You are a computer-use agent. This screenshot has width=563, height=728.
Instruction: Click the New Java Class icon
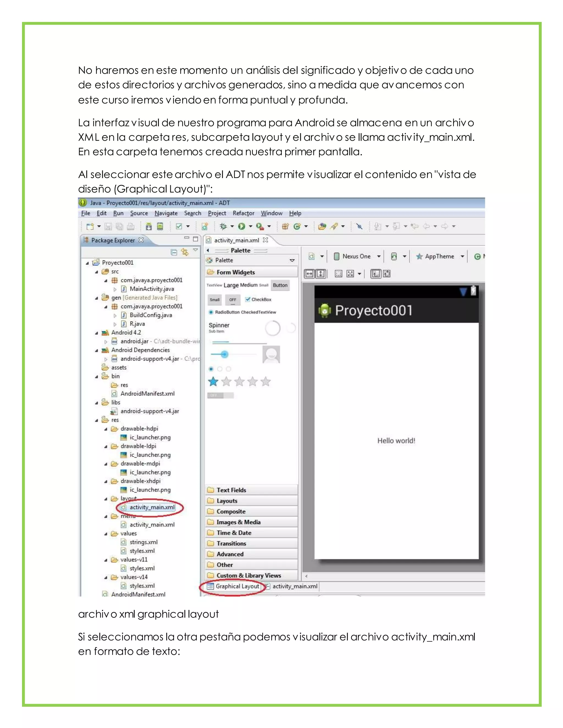coord(297,227)
